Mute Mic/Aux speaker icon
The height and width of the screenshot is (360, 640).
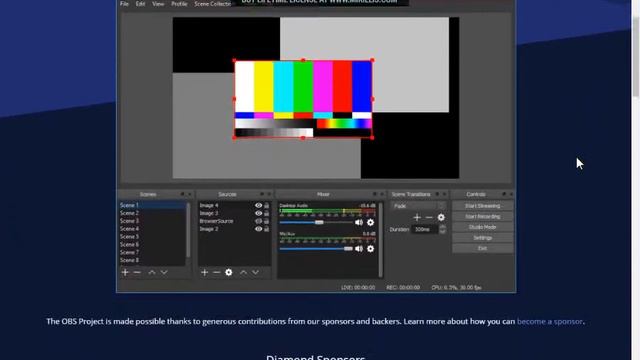[x=359, y=249]
